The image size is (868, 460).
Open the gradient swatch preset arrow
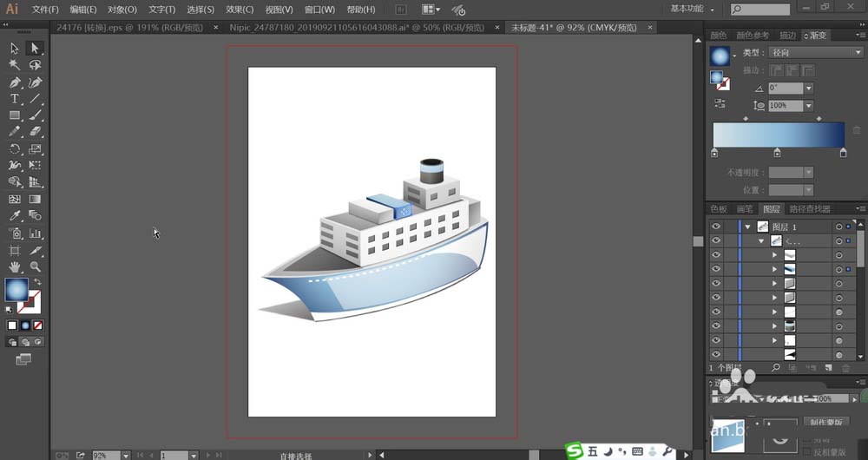pos(734,56)
